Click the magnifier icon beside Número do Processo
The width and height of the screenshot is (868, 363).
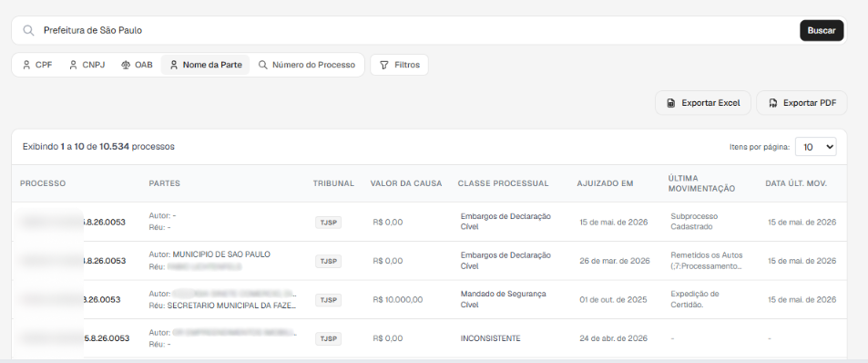pos(263,65)
